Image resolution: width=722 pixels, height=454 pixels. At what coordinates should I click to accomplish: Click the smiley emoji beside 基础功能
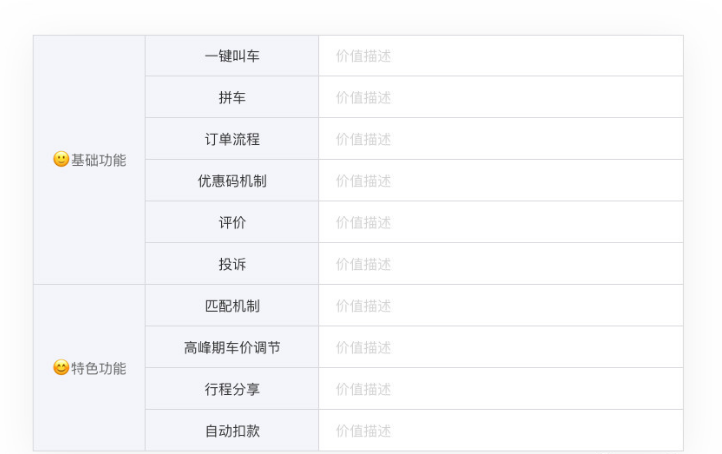(x=61, y=160)
